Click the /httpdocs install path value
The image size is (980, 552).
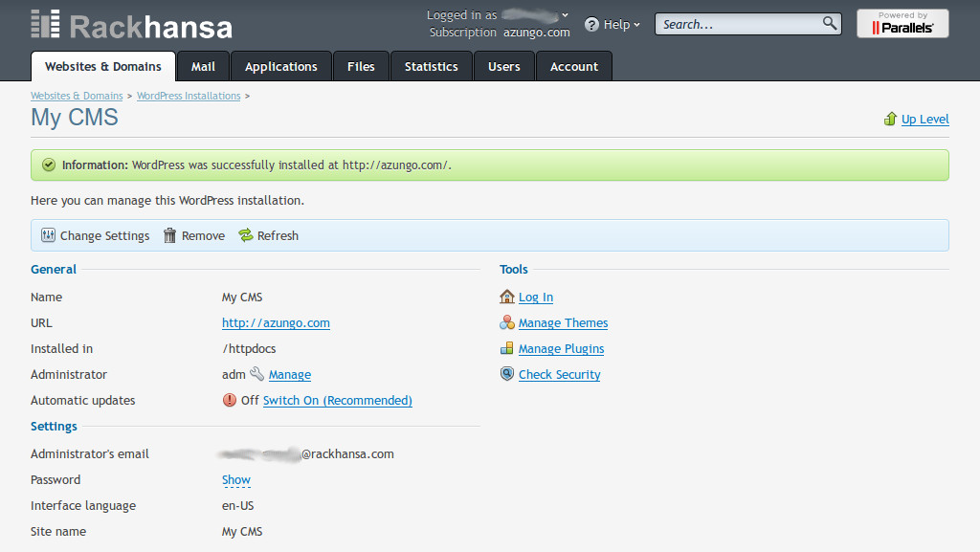click(x=249, y=348)
